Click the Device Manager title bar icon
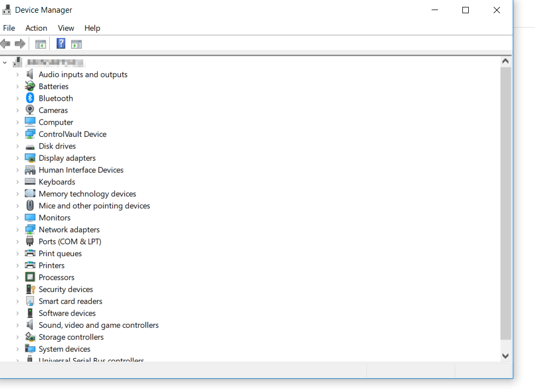This screenshot has height=392, width=535. [6, 10]
